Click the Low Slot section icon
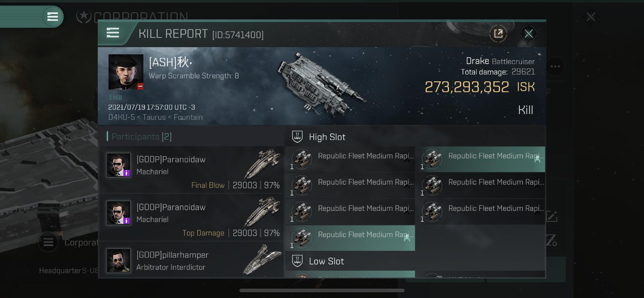This screenshot has height=298, width=644. tap(298, 261)
